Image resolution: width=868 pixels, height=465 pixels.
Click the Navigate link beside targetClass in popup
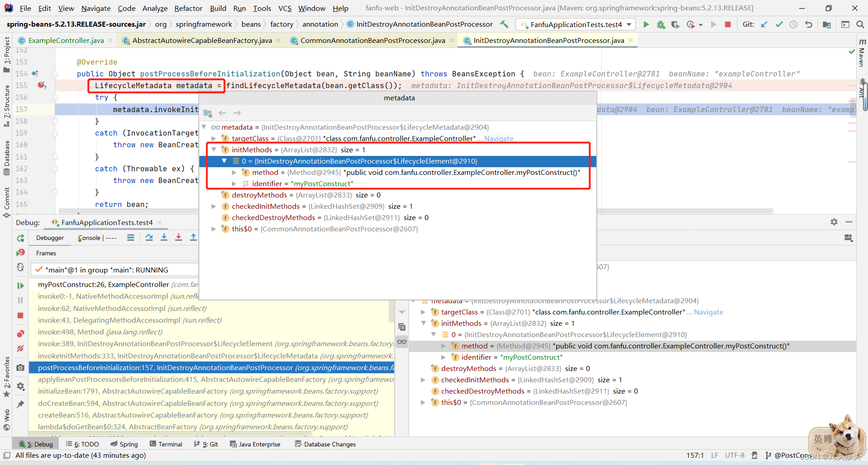click(499, 139)
